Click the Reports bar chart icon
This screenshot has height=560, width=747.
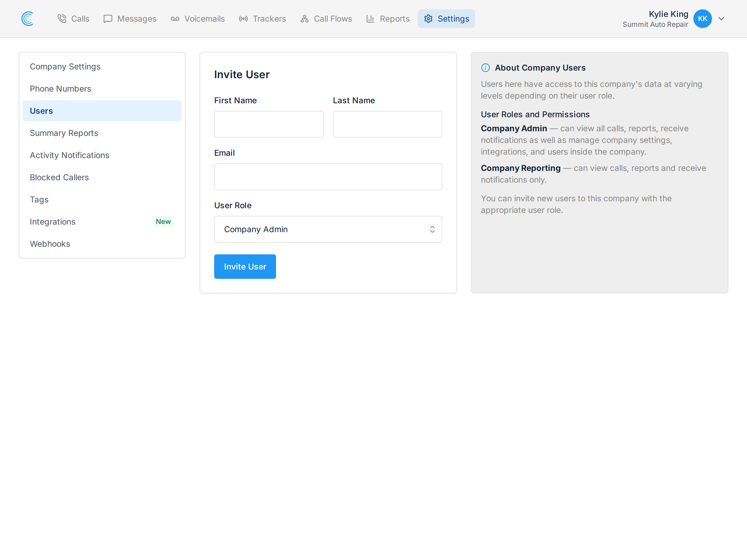(x=371, y=19)
